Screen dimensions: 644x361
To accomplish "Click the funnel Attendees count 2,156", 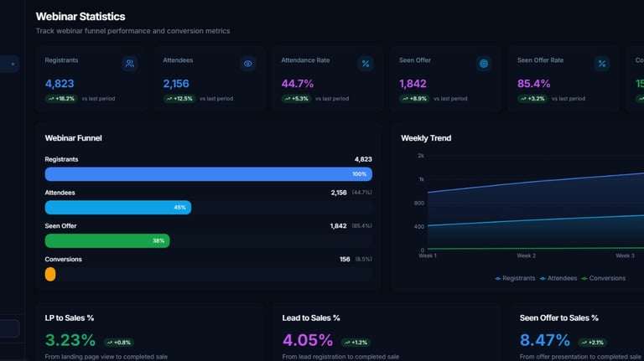I will (x=339, y=193).
